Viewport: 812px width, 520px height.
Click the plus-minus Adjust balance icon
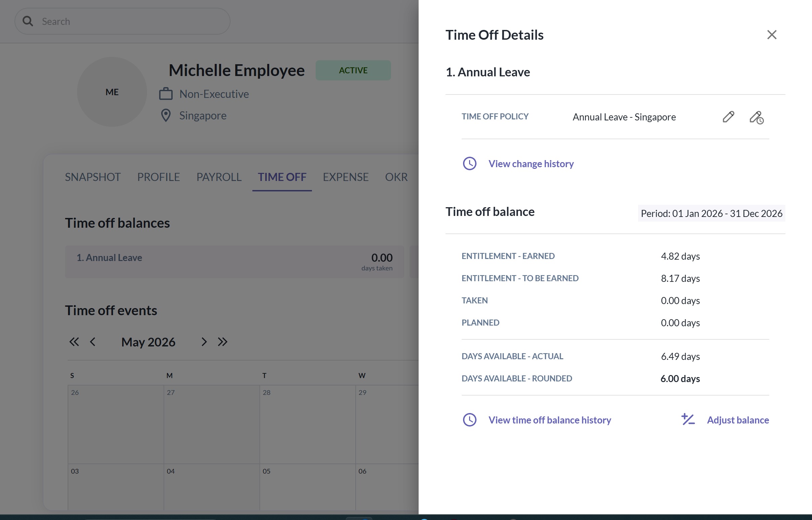688,419
